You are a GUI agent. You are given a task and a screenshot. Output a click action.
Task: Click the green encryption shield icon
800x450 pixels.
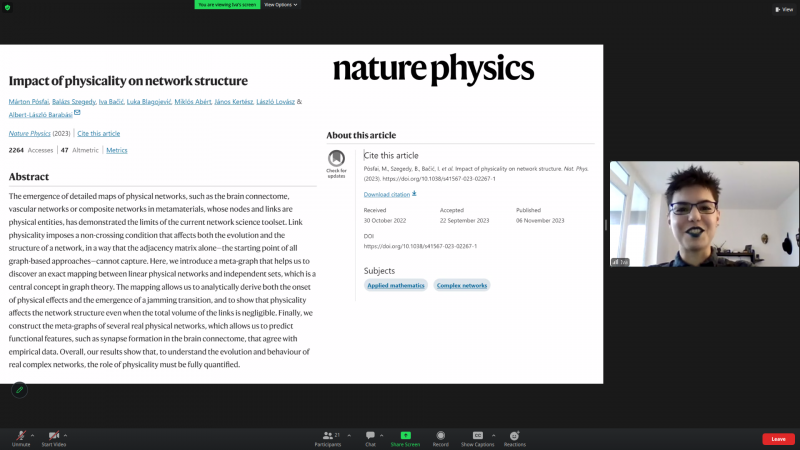(x=7, y=7)
